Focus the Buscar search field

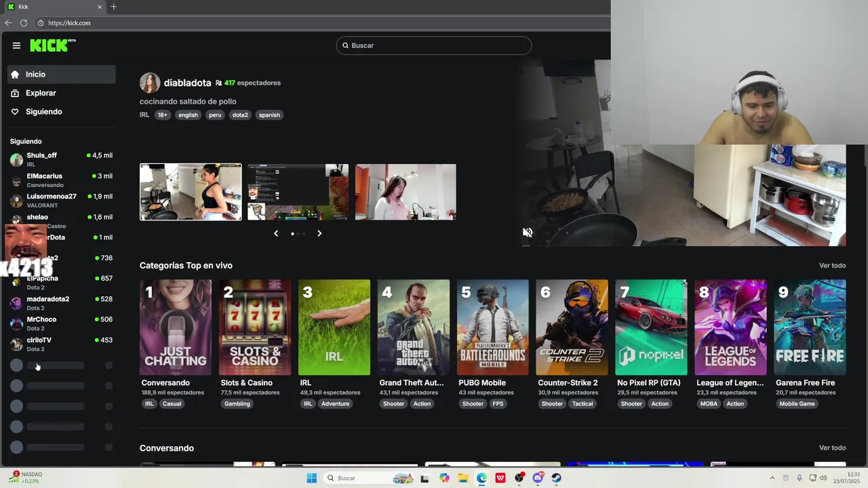pos(433,45)
